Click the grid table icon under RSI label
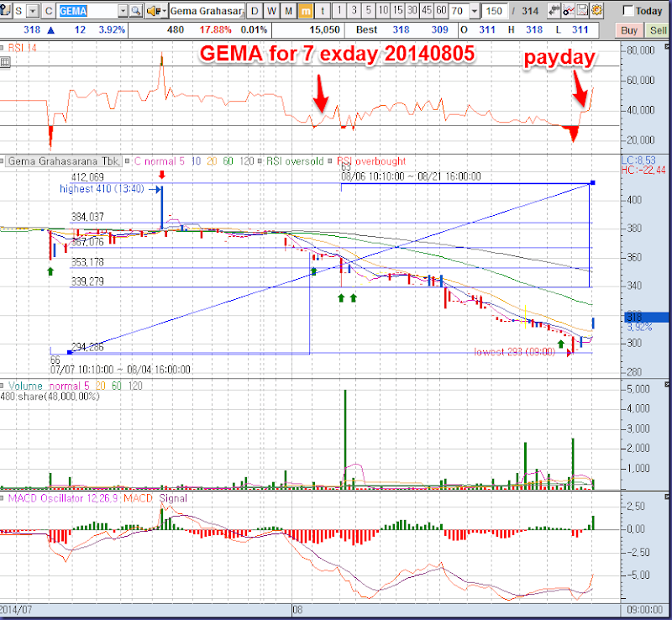The image size is (672, 620). click(x=5, y=63)
